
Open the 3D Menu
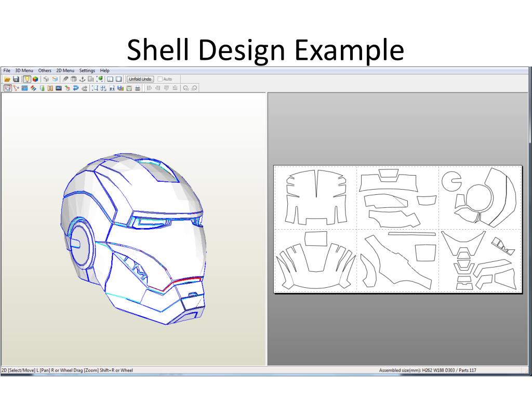tap(24, 71)
